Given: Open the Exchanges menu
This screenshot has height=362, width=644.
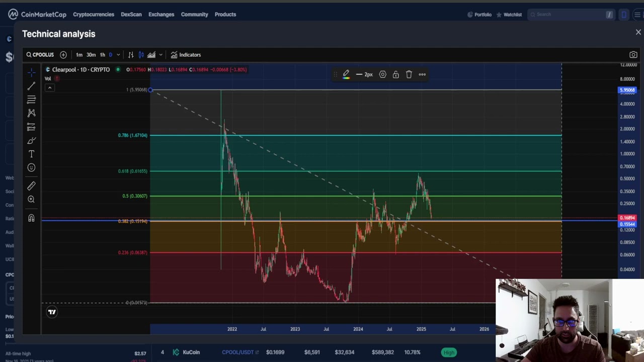Looking at the screenshot, I should point(162,14).
